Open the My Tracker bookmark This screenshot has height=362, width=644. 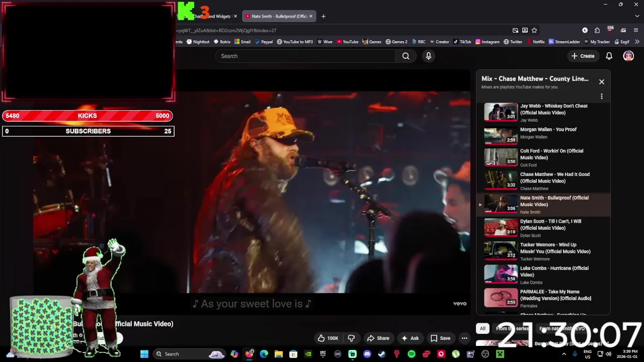point(597,42)
